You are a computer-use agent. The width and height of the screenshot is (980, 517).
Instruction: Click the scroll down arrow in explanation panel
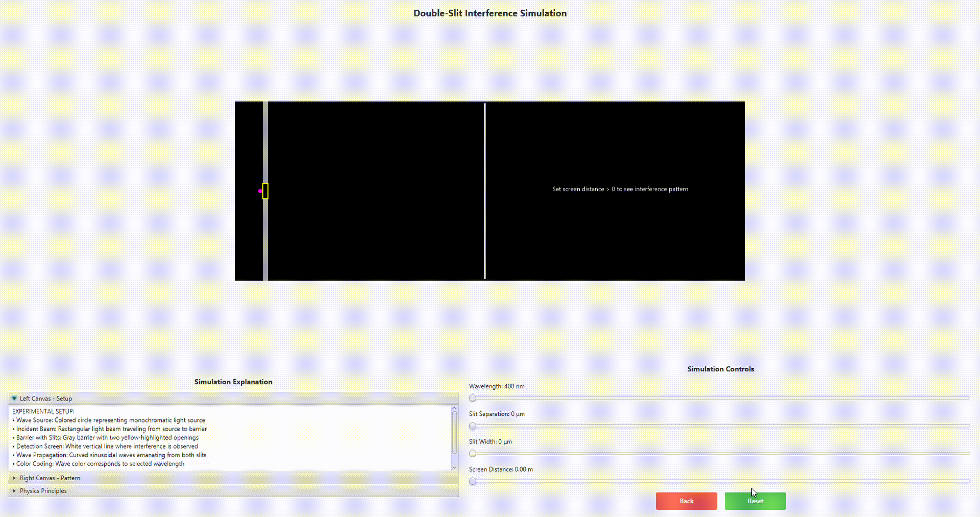pyautogui.click(x=454, y=467)
